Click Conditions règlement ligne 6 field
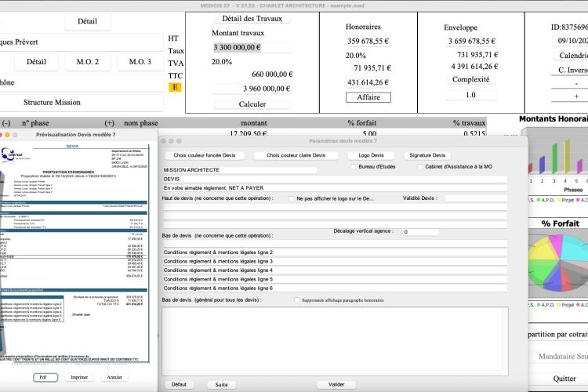This screenshot has width=588, height=392. pyautogui.click(x=335, y=289)
